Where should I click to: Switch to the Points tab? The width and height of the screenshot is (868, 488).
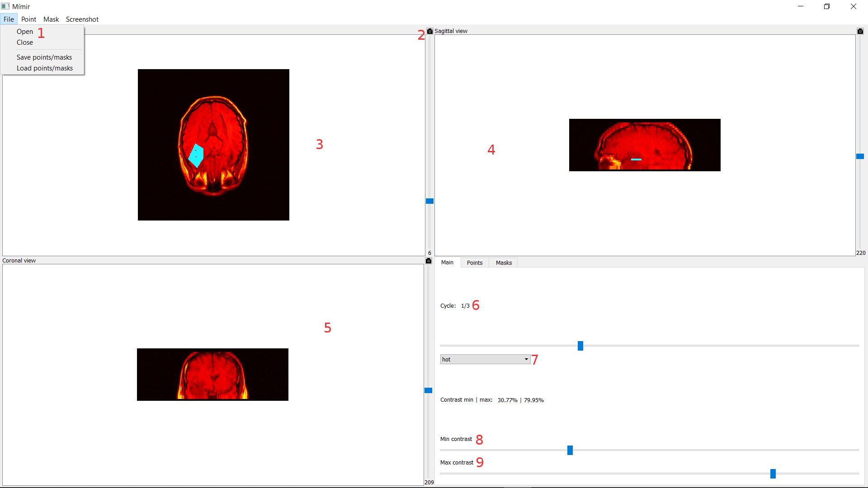coord(475,263)
